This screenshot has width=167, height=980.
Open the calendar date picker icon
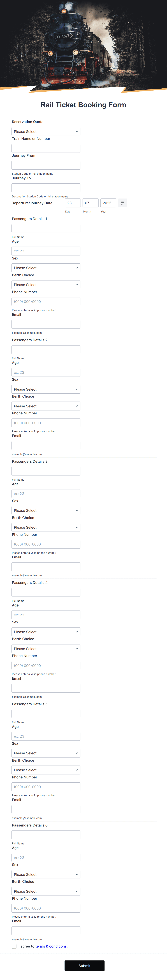(x=122, y=203)
